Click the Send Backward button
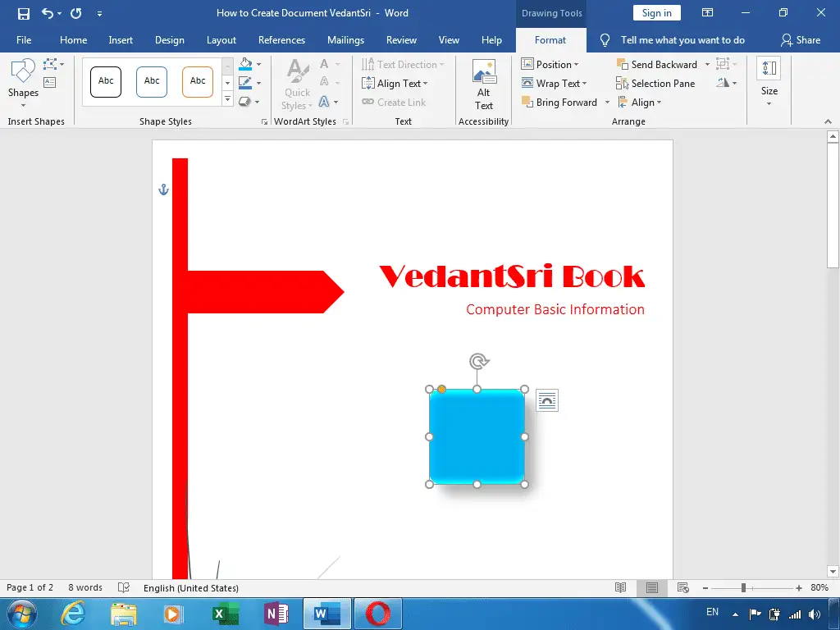840x630 pixels. tap(657, 64)
